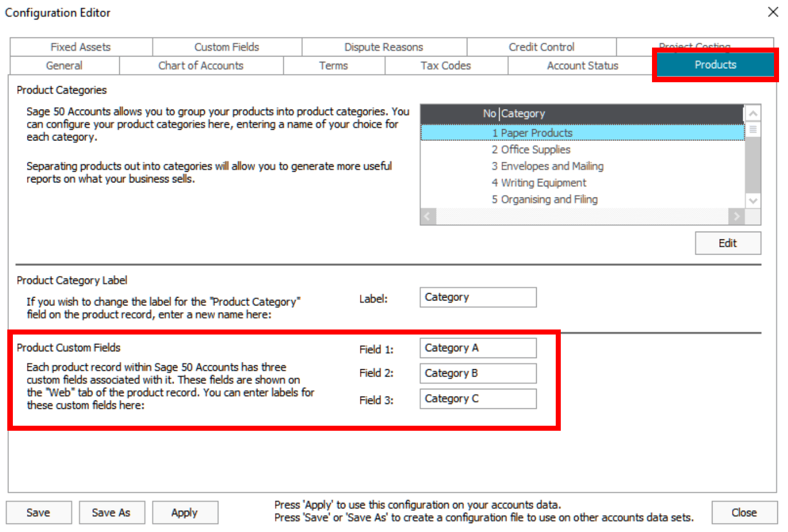788x532 pixels.
Task: Open the Chart of Accounts tab
Action: [x=201, y=65]
